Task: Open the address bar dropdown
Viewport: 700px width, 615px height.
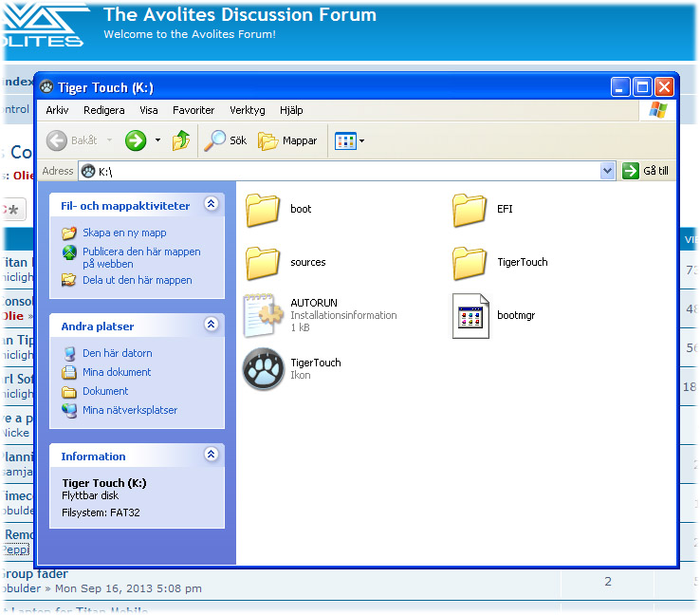Action: [x=607, y=171]
